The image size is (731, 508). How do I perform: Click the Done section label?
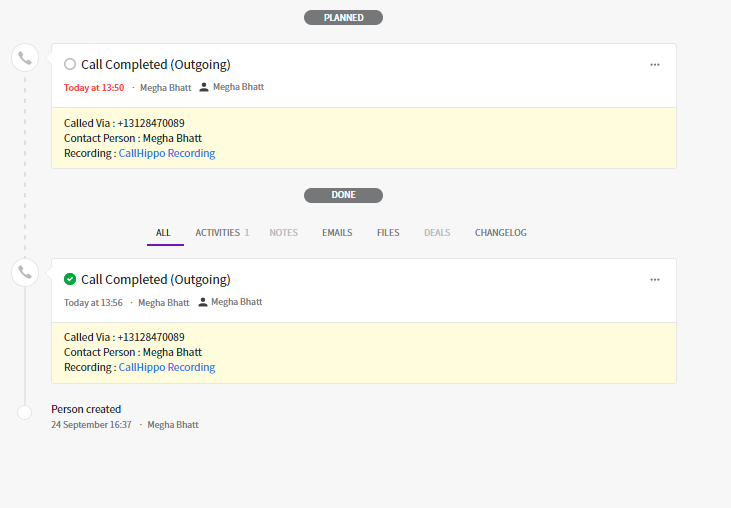343,195
